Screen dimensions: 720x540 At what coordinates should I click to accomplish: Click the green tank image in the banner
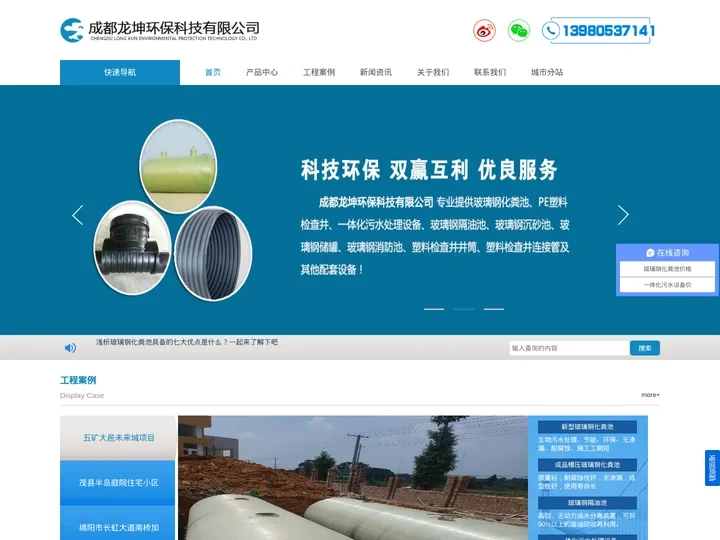tap(178, 166)
